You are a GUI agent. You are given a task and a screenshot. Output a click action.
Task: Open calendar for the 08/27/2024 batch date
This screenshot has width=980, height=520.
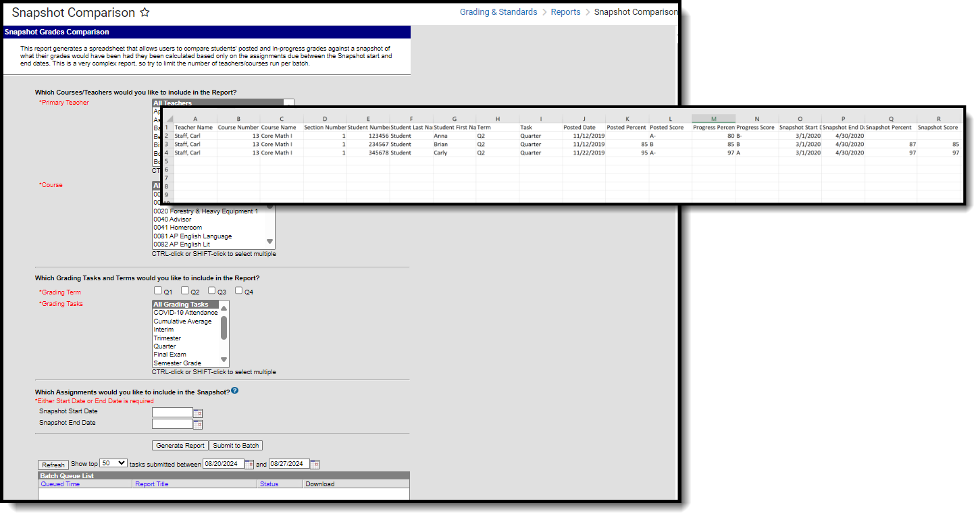coord(315,464)
